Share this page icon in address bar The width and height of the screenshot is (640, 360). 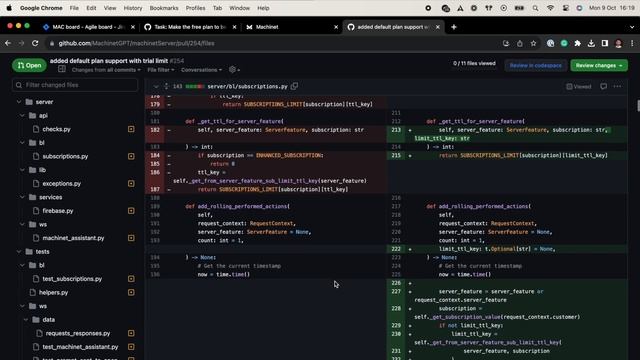520,43
